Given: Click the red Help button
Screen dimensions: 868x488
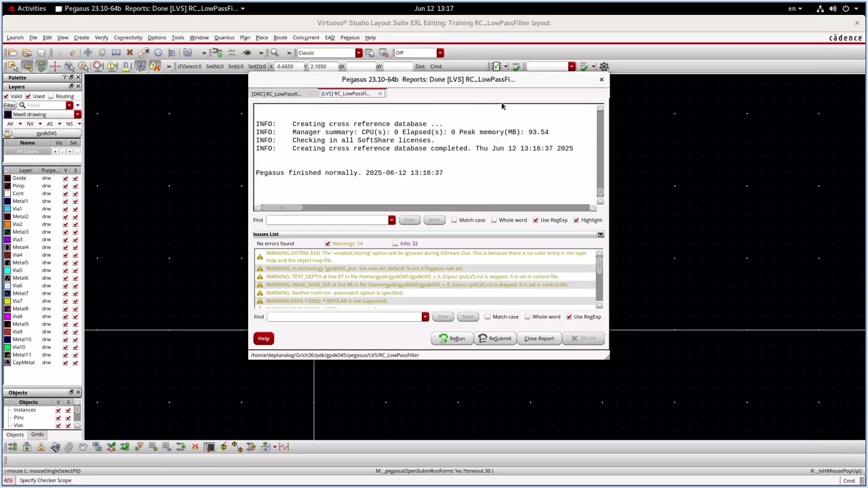Looking at the screenshot, I should point(264,339).
